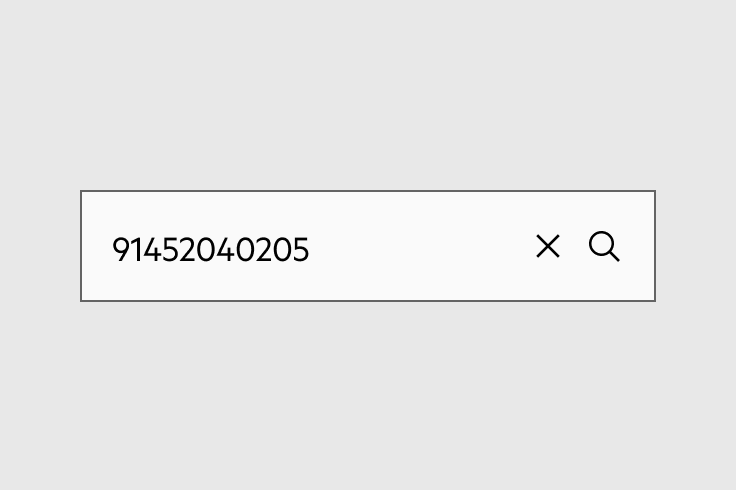This screenshot has width=736, height=490.
Task: Reset the search query with the X button
Action: (x=548, y=246)
